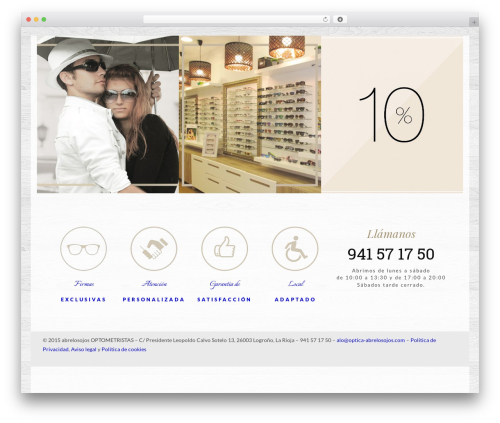Image resolution: width=500 pixels, height=423 pixels.
Task: Click the eyeglasses icon above Exclusivas
Action: click(x=83, y=249)
